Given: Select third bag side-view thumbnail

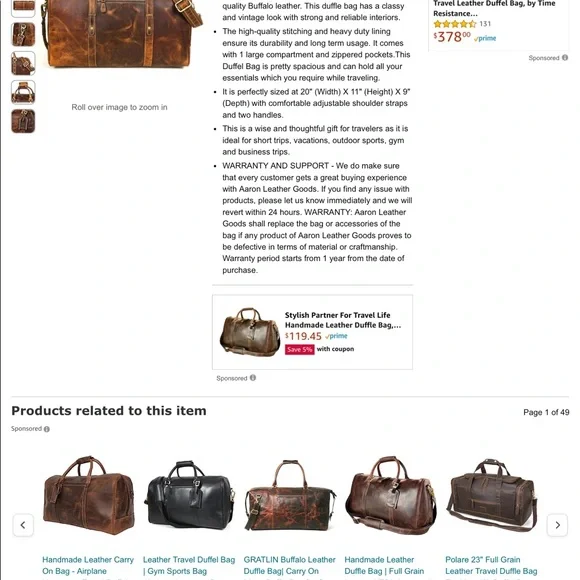Looking at the screenshot, I should (x=23, y=63).
